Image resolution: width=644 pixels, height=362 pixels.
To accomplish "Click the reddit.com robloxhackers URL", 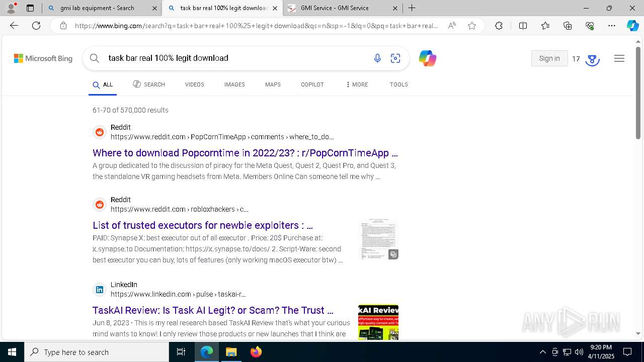I will (x=180, y=209).
